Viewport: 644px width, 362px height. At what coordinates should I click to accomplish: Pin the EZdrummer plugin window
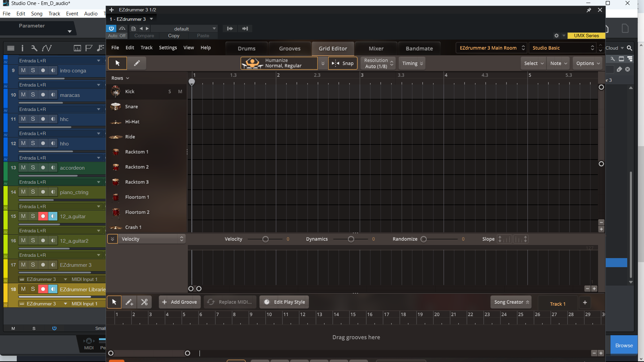tap(589, 10)
